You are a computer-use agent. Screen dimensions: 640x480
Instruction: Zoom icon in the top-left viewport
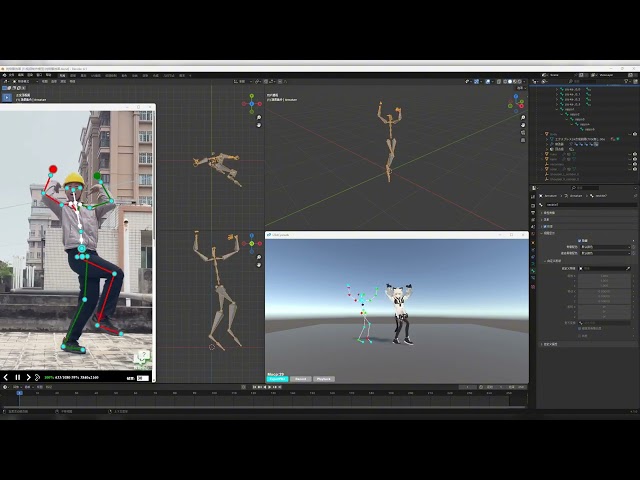(x=259, y=118)
